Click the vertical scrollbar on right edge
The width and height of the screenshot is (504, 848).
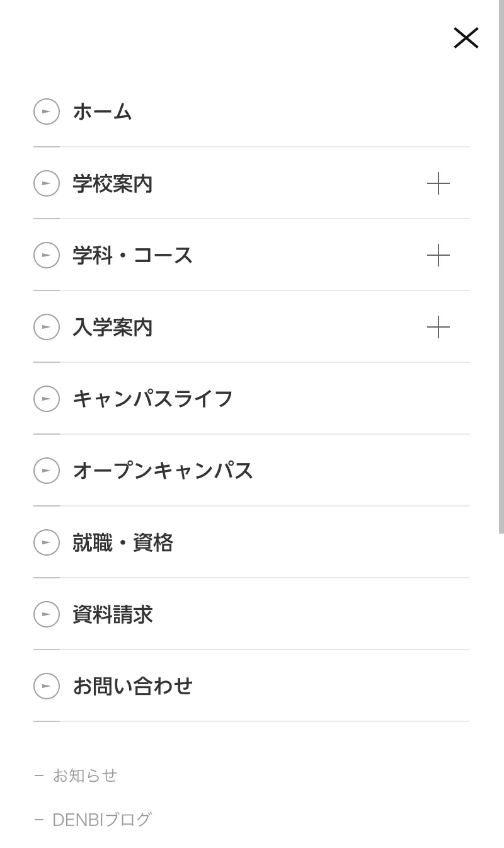[501, 265]
